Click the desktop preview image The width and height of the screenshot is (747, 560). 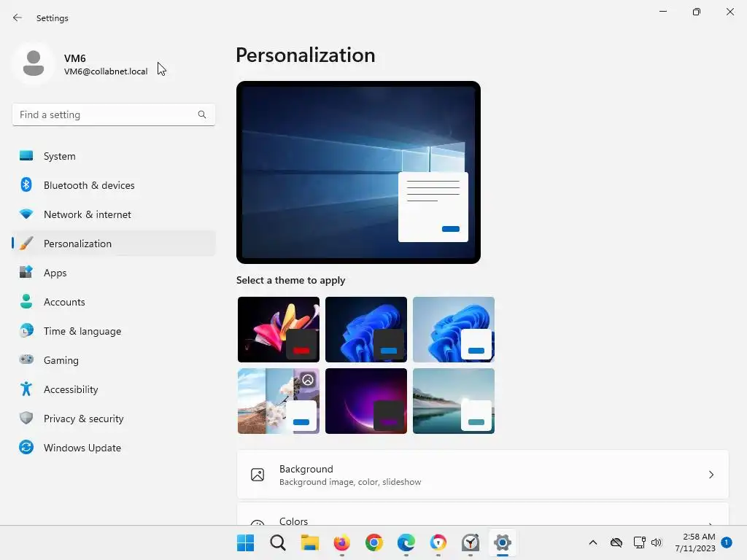point(358,172)
